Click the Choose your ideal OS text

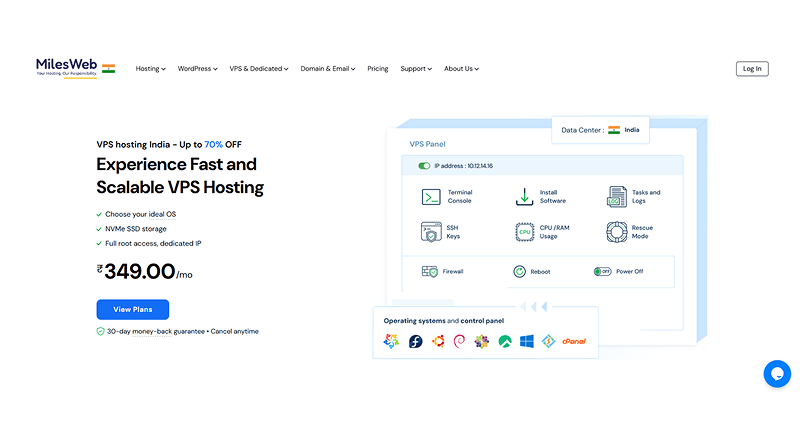pos(140,214)
